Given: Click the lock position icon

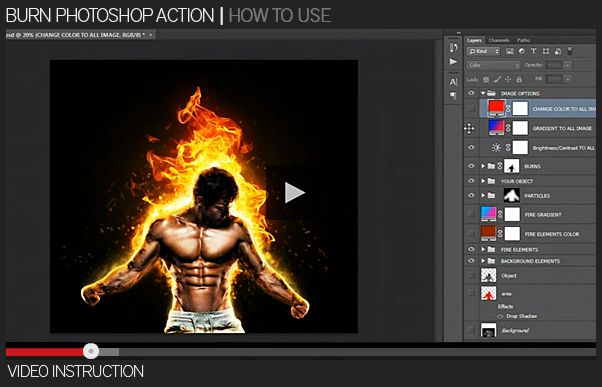Looking at the screenshot, I should (x=508, y=79).
